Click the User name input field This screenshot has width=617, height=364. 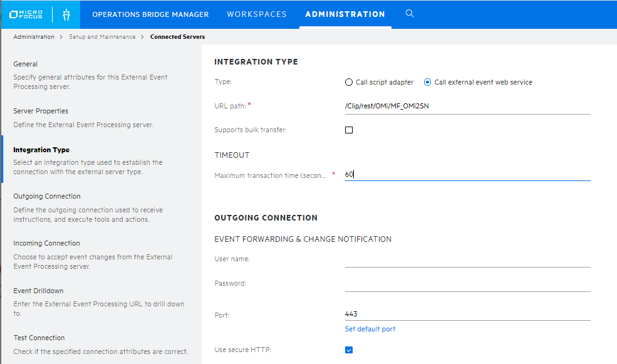pyautogui.click(x=467, y=259)
